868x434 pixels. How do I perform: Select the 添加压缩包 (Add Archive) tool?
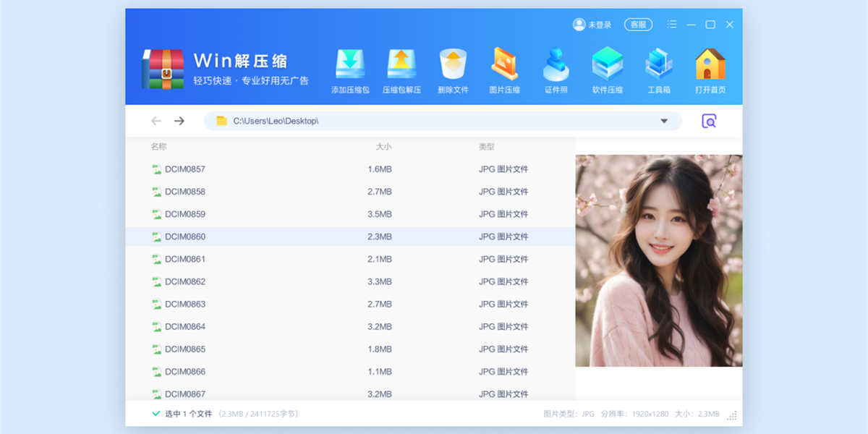(350, 69)
